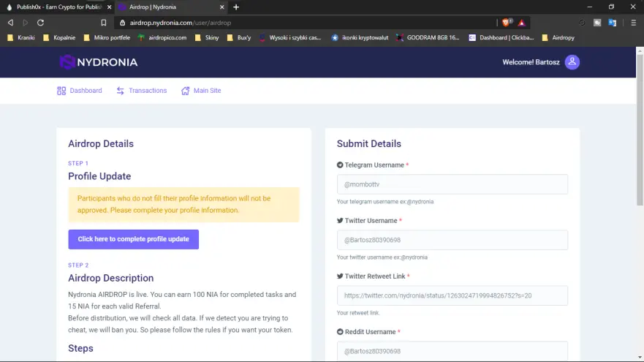Click the Airdrop Details heading
Screen dimensions: 644x362
tap(101, 144)
